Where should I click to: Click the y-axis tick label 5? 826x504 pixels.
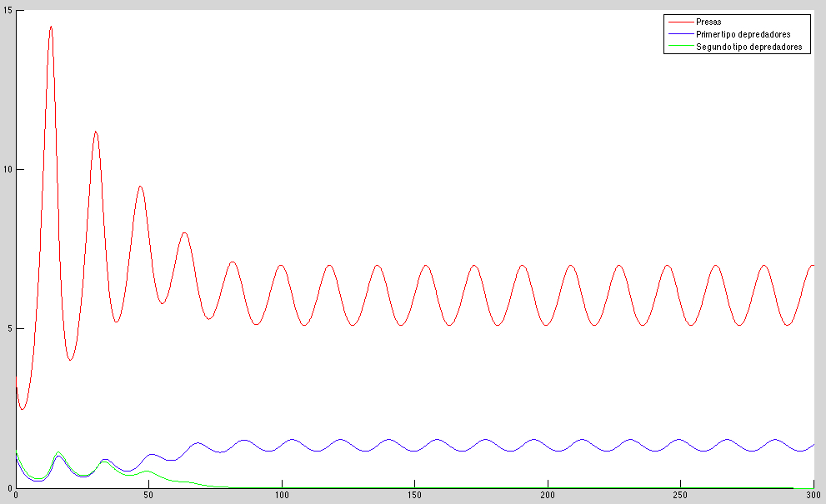[x=9, y=329]
